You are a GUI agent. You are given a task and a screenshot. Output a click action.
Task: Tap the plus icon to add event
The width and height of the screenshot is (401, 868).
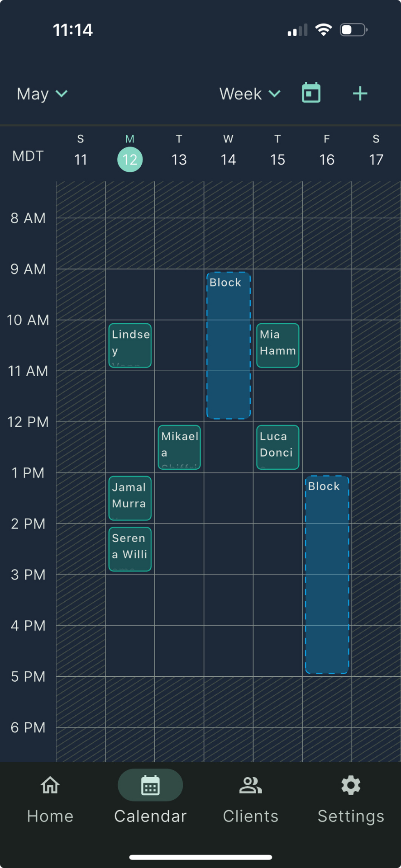(360, 94)
